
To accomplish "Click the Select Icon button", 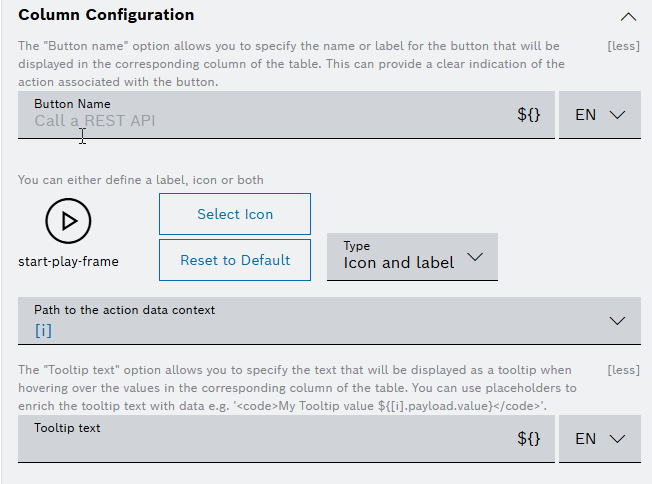I will coord(235,214).
